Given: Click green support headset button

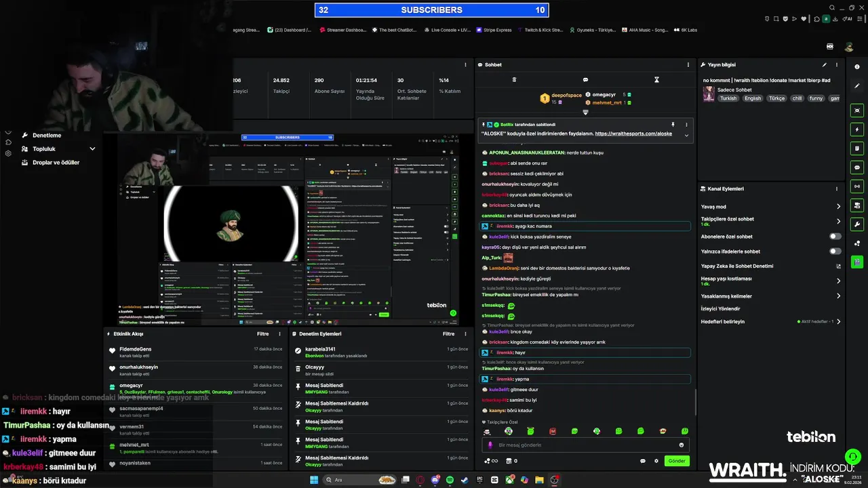Looking at the screenshot, I should 852,456.
